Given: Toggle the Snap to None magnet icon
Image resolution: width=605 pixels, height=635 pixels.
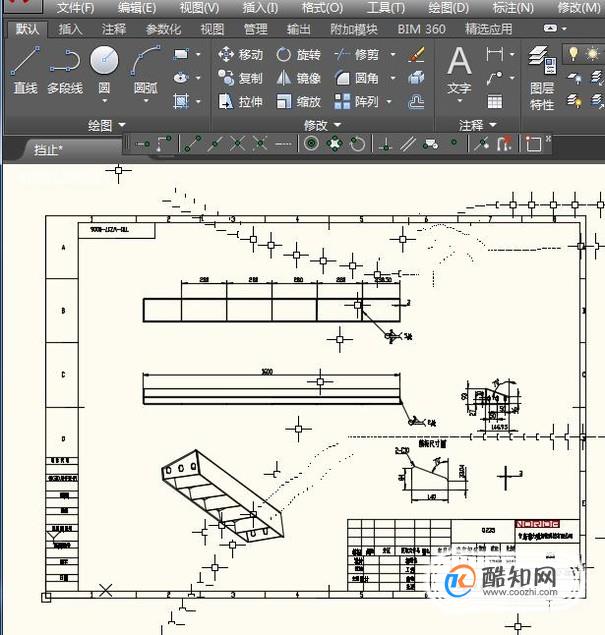Looking at the screenshot, I should (505, 144).
